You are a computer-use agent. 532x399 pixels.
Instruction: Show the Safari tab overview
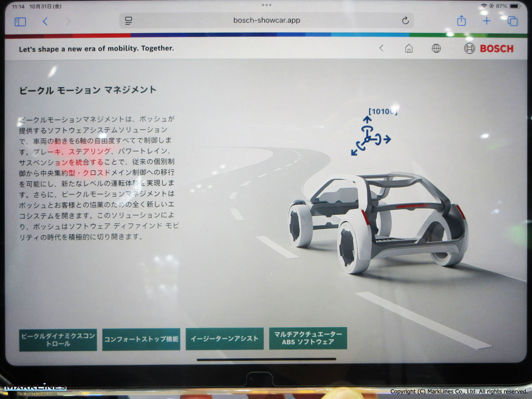[x=512, y=21]
